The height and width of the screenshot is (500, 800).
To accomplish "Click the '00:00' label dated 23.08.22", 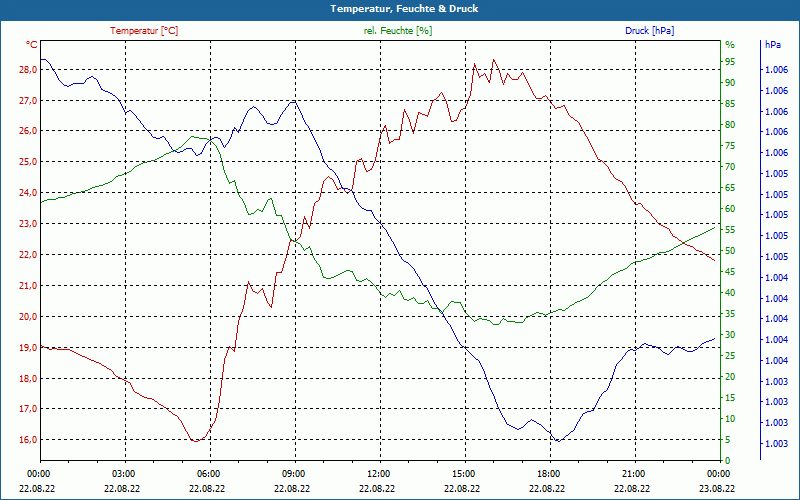I will pos(717,474).
